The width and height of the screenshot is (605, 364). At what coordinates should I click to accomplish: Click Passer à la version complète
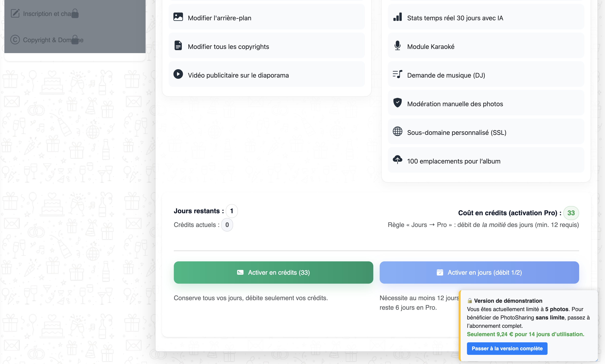(x=507, y=348)
